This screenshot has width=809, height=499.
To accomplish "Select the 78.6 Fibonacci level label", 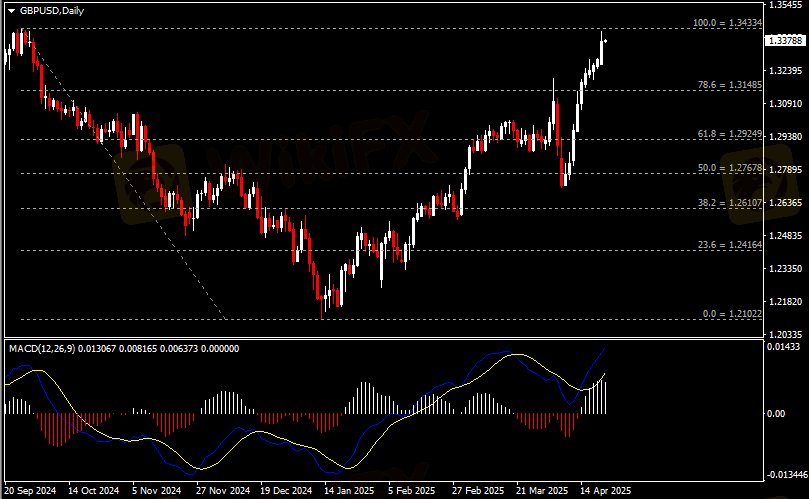I will pos(731,85).
